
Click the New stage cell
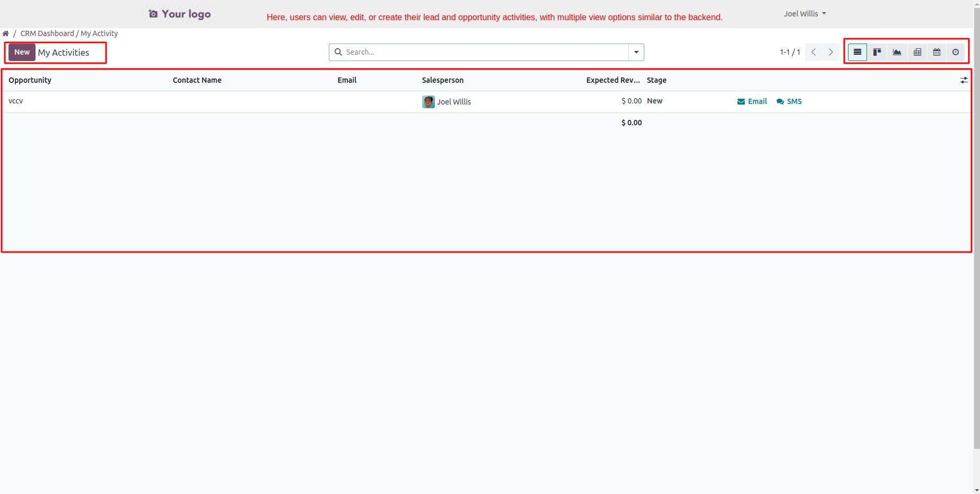click(654, 101)
